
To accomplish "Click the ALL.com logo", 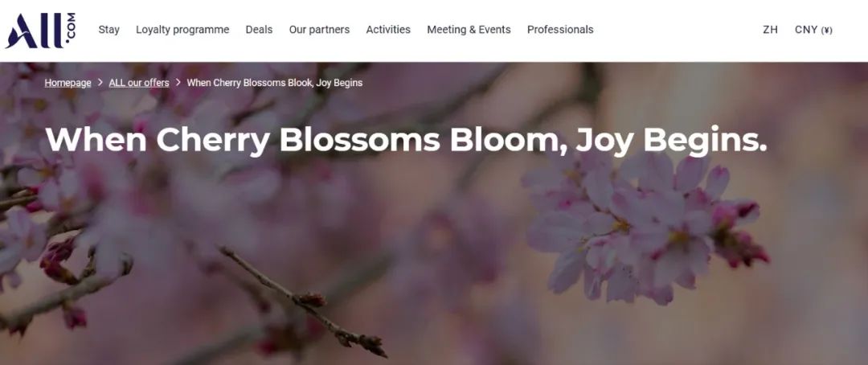I will tap(40, 31).
